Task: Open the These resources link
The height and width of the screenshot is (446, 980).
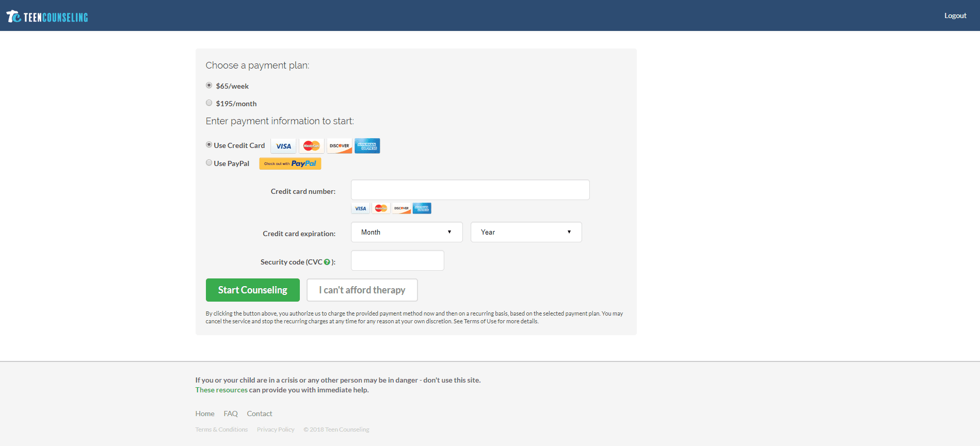Action: 221,390
